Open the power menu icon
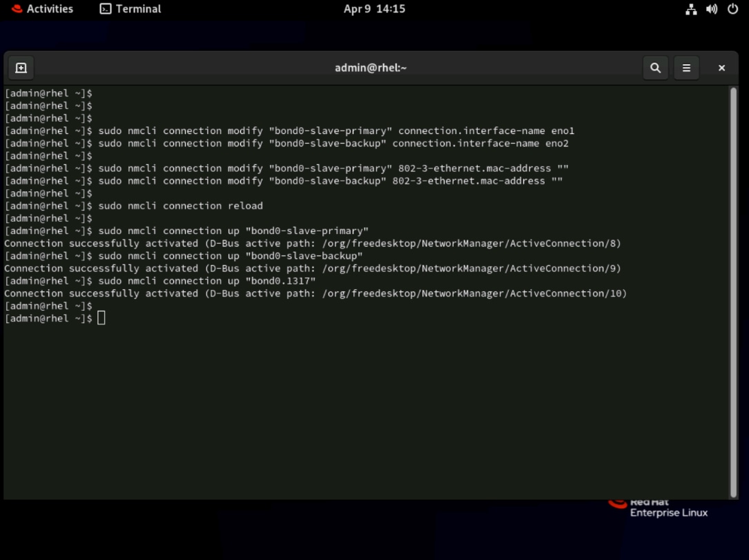Image resolution: width=749 pixels, height=560 pixels. click(x=732, y=9)
